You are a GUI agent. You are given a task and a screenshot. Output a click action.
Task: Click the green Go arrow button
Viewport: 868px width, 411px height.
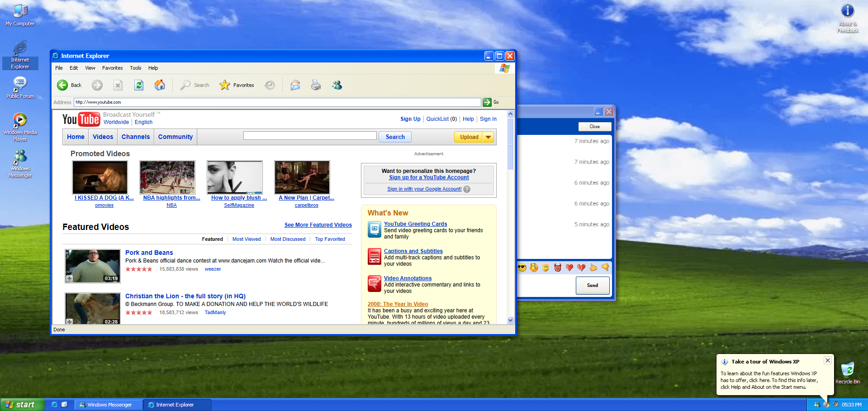pos(487,102)
